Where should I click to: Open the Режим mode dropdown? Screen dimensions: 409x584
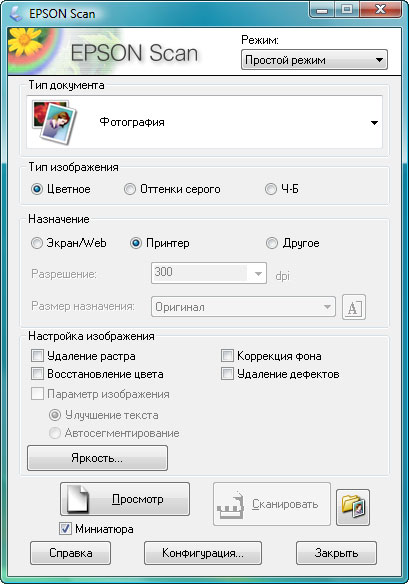[x=314, y=60]
